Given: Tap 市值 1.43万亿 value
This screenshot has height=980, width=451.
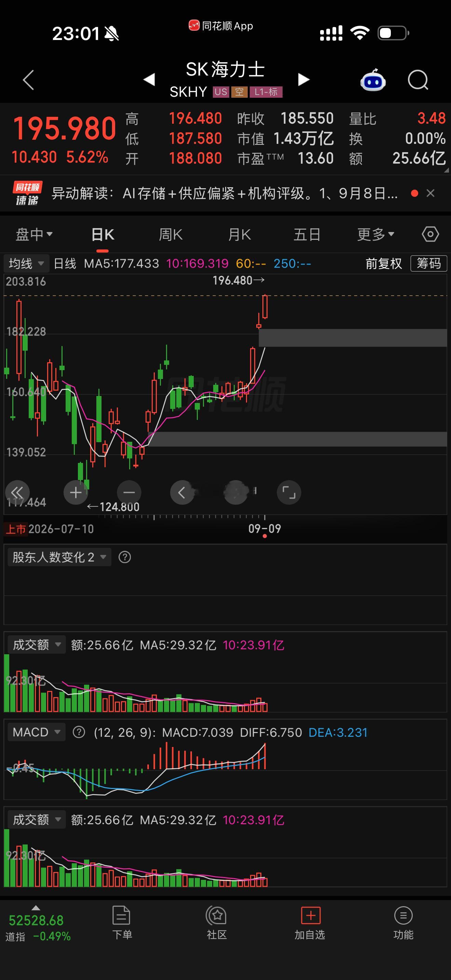Looking at the screenshot, I should (x=303, y=138).
